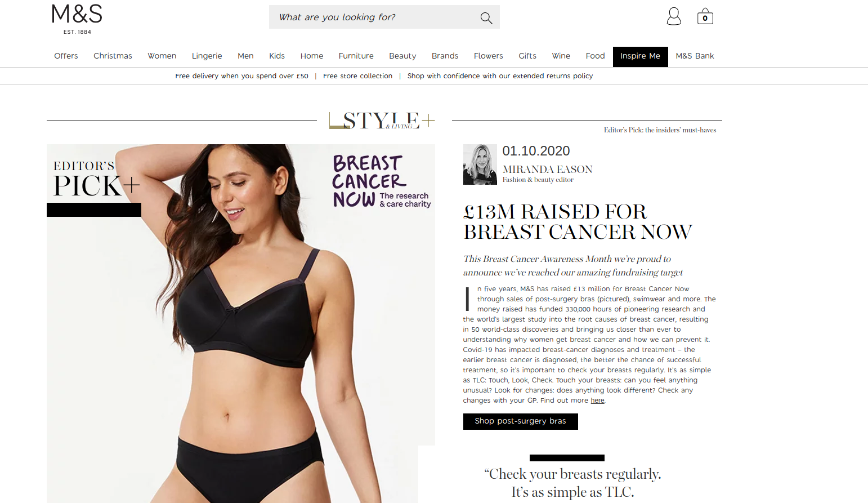Open the Inspire Me tab

pyautogui.click(x=640, y=56)
